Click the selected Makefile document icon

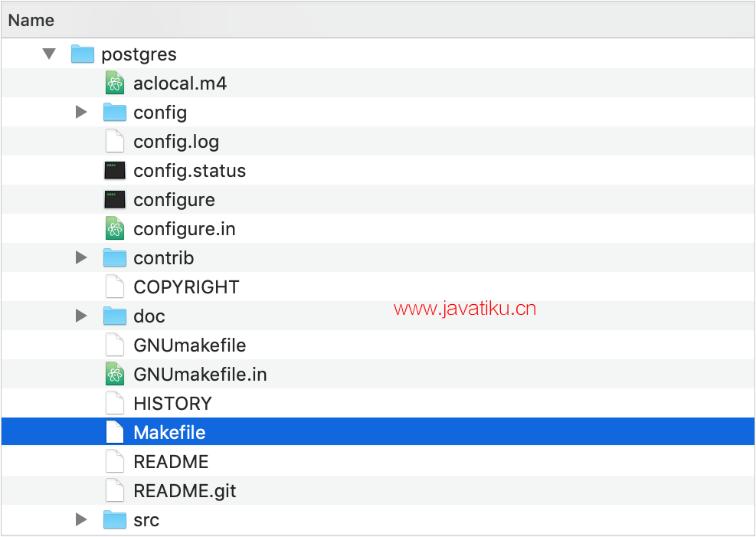pyautogui.click(x=115, y=432)
